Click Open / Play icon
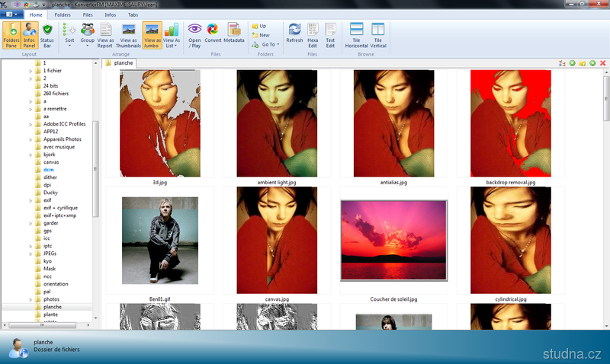 point(194,33)
